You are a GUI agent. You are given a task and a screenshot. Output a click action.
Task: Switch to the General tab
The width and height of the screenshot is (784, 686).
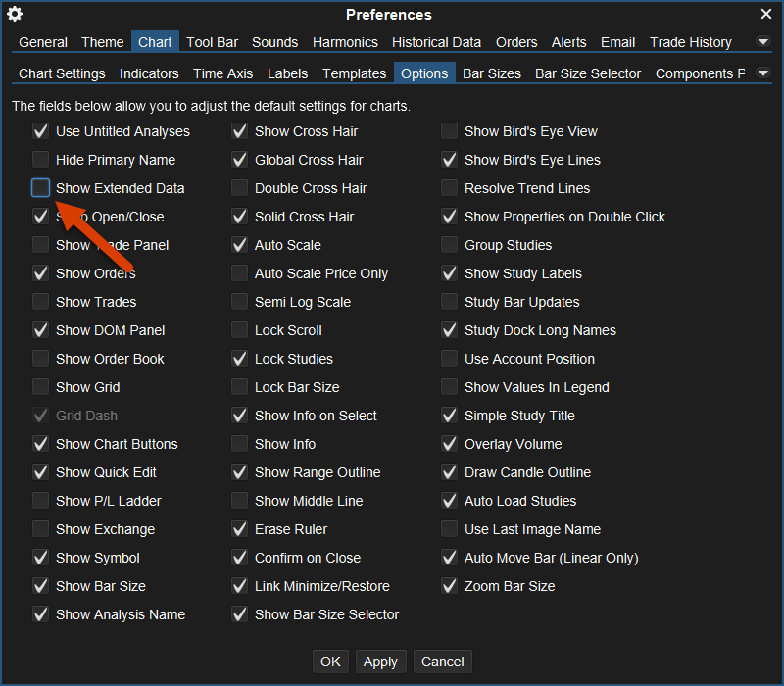point(43,42)
